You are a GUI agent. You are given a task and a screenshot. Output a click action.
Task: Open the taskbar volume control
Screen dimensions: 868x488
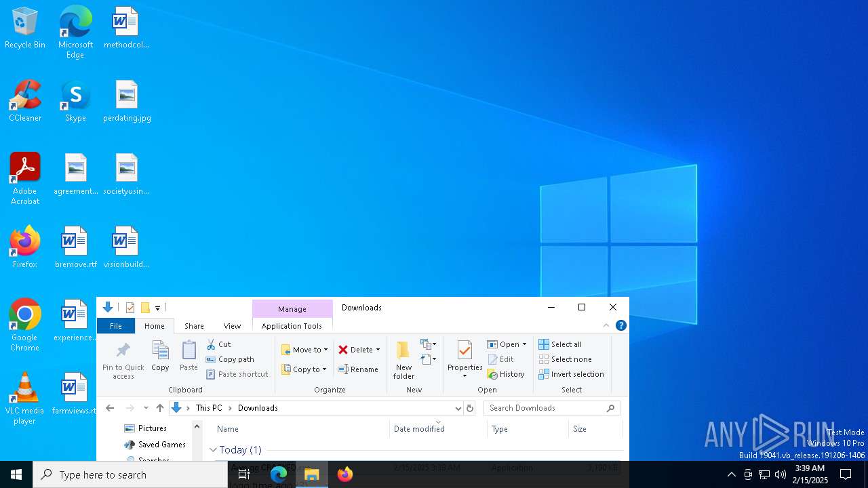pyautogui.click(x=781, y=474)
